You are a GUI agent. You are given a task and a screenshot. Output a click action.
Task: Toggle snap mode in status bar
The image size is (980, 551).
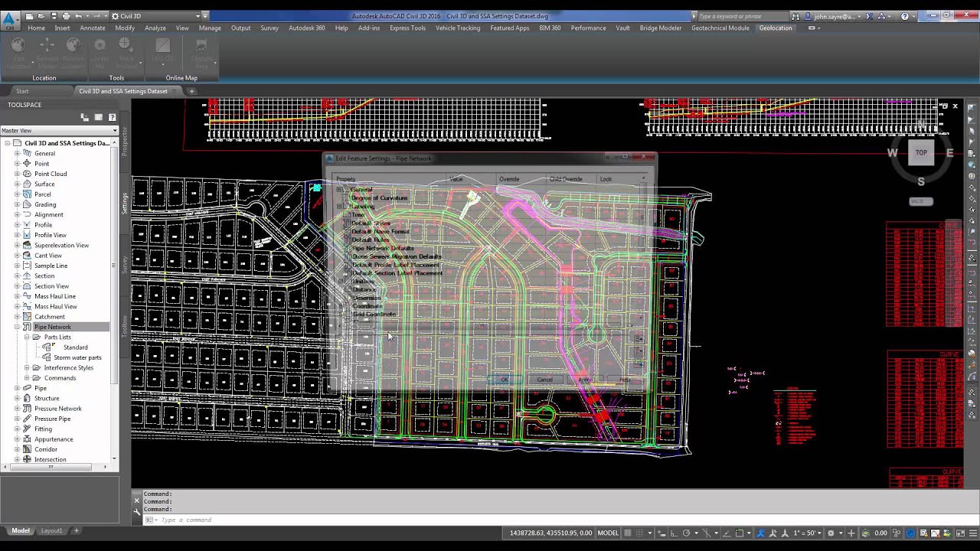point(639,533)
